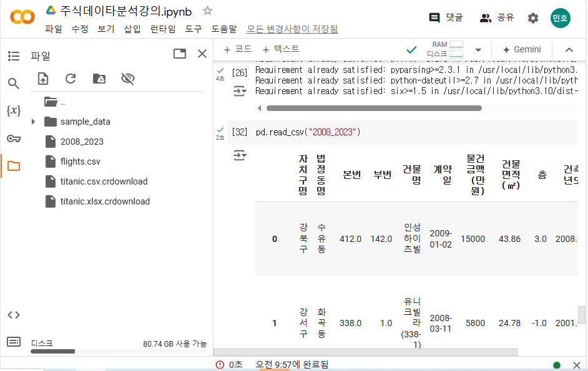Open the 도움말 menu
588x371 pixels.
pyautogui.click(x=224, y=29)
